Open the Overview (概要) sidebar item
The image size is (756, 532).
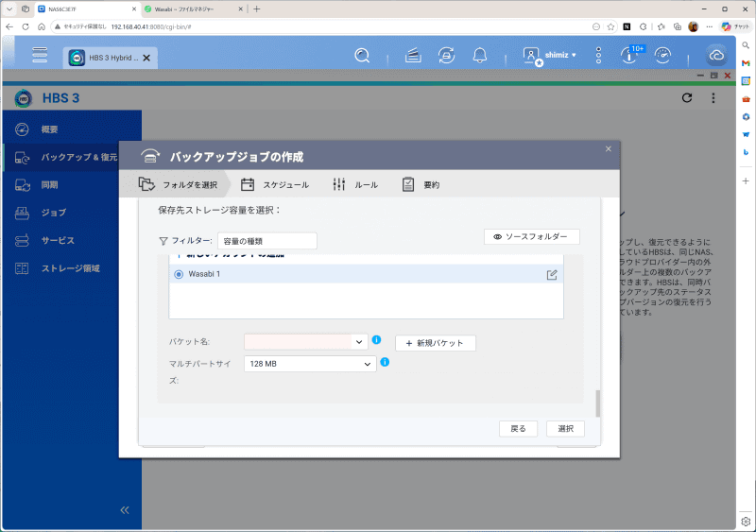pyautogui.click(x=73, y=129)
